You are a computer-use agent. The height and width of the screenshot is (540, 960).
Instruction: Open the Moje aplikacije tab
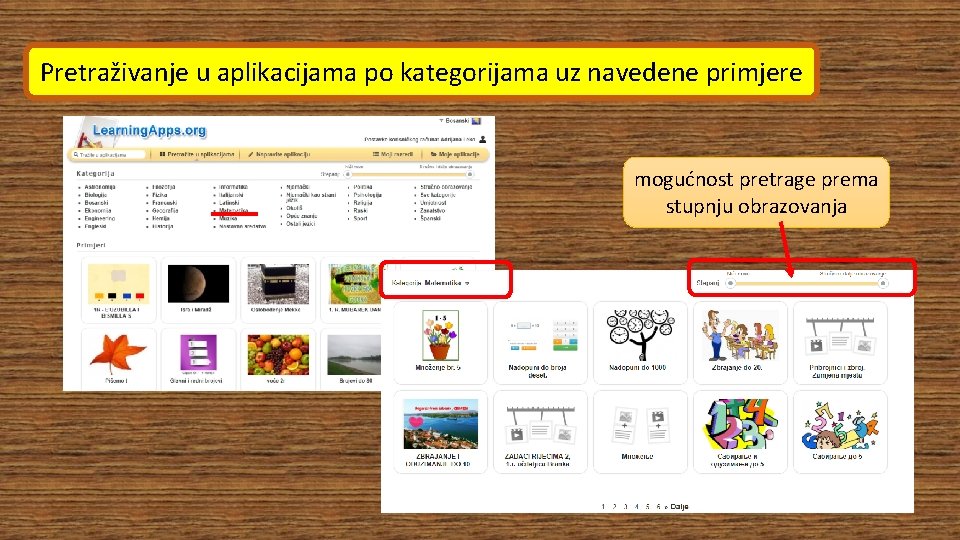point(455,154)
